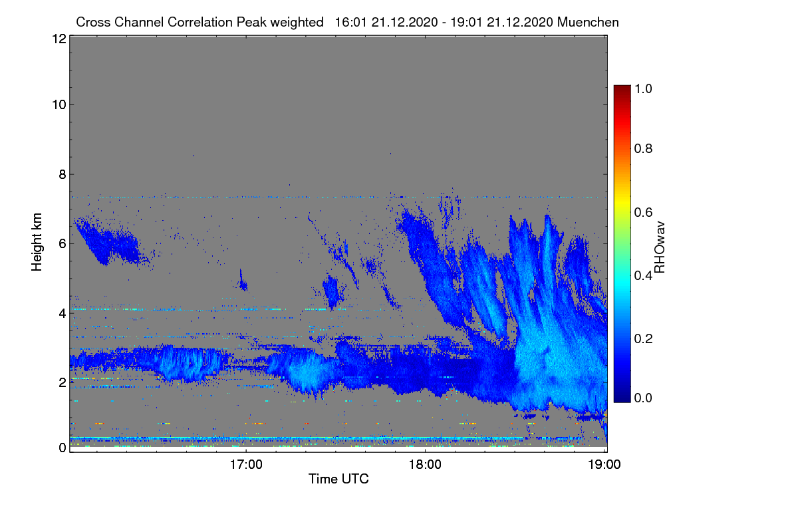Click the 12 km height tick label
The height and width of the screenshot is (532, 798).
tap(58, 39)
